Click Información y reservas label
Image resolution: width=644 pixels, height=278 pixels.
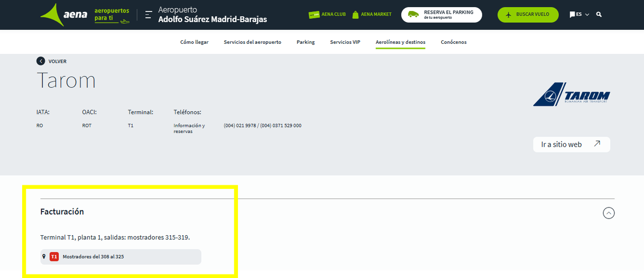[x=189, y=128]
